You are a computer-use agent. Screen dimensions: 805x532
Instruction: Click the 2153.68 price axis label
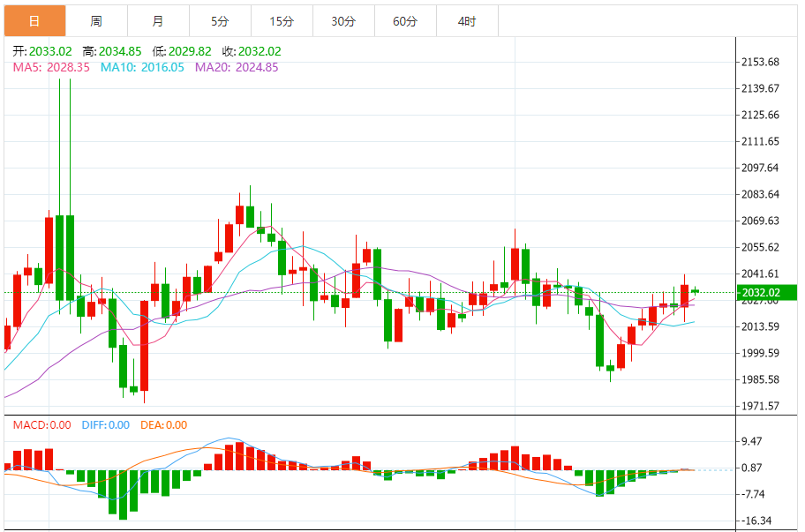coord(760,62)
